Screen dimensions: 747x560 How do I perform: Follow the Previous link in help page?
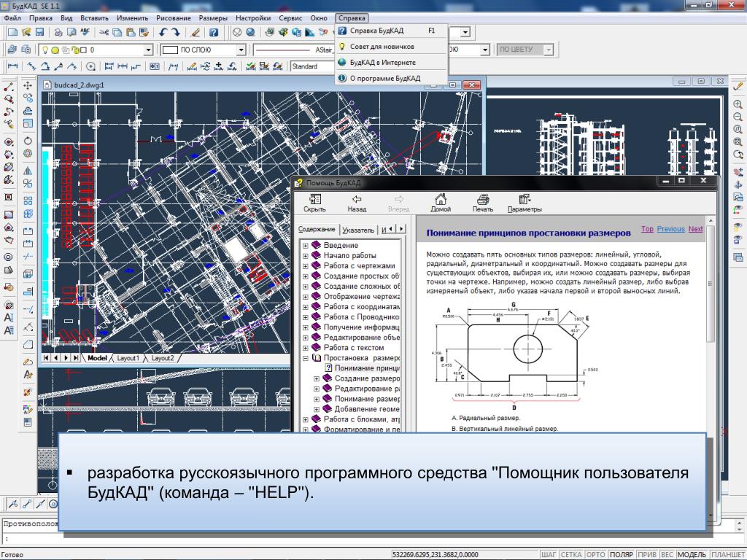pos(671,229)
